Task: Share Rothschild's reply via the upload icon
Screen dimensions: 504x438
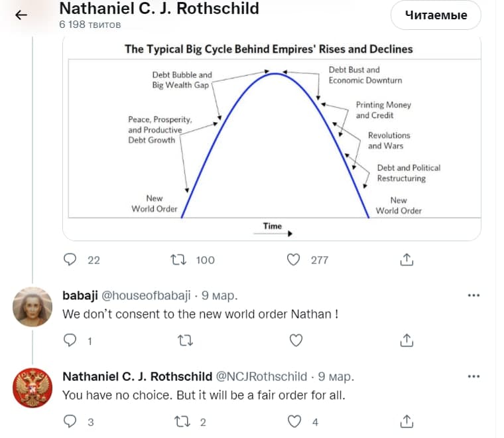Action: [x=407, y=421]
